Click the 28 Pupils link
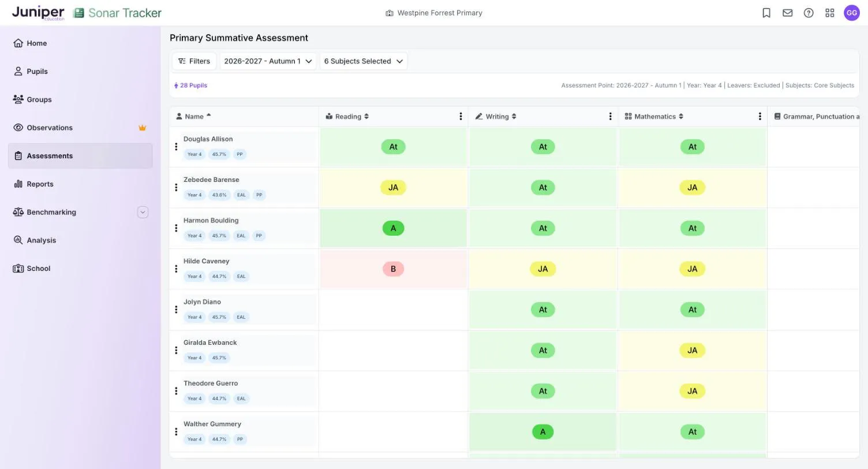The width and height of the screenshot is (868, 469). 190,85
